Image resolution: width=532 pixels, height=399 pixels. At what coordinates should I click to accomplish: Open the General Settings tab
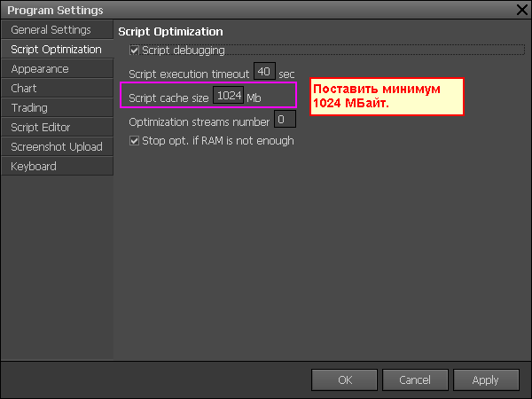point(51,30)
